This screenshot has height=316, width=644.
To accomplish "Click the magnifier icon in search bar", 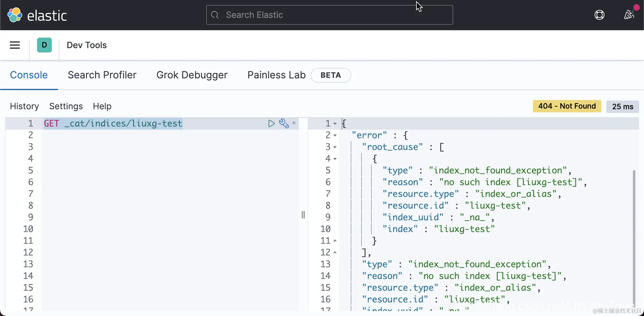I will click(215, 15).
